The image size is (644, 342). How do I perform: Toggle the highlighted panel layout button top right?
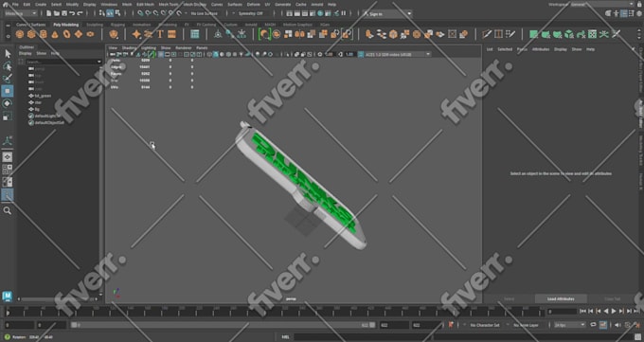(x=624, y=13)
